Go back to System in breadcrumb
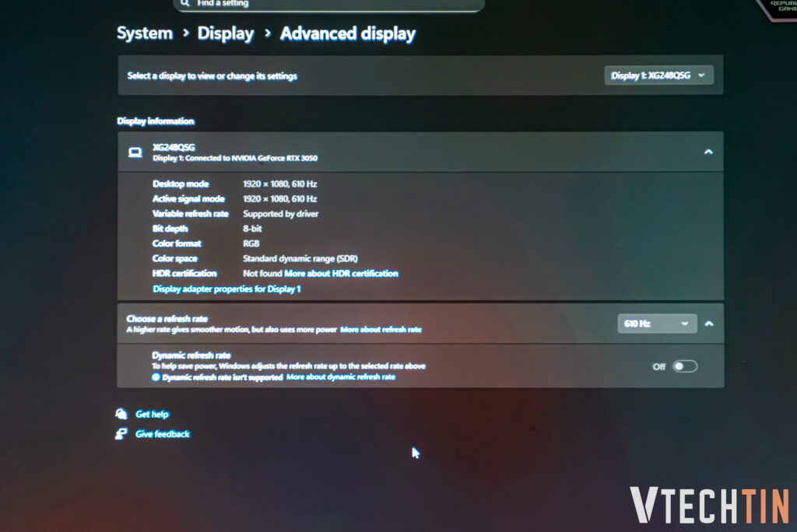Image resolution: width=797 pixels, height=532 pixels. coord(145,33)
